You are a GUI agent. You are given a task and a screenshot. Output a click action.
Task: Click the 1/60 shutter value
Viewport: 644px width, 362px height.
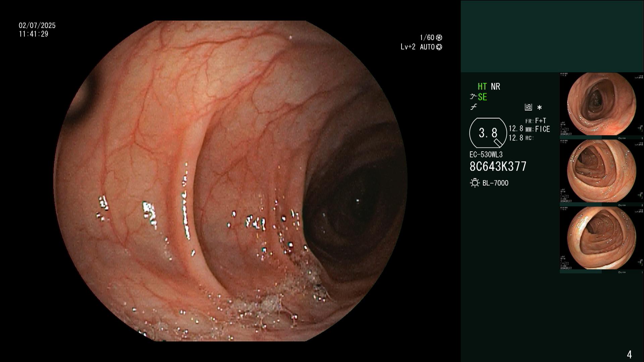pos(427,38)
